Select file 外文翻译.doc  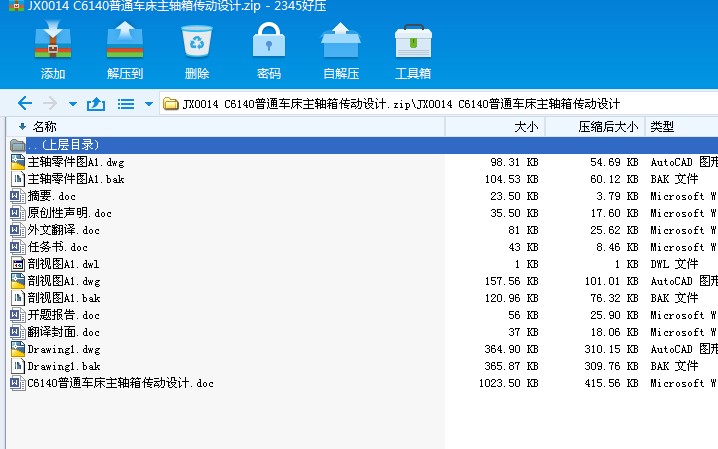click(64, 230)
